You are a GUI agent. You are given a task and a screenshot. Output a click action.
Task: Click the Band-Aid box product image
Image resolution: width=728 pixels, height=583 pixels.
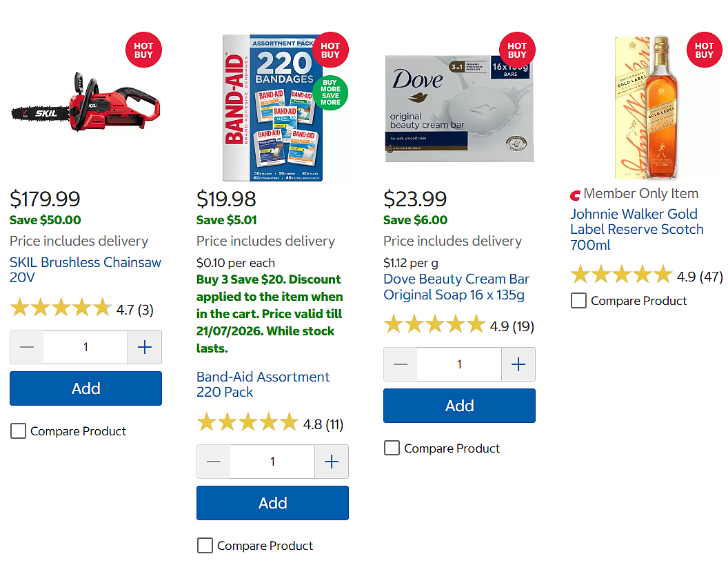(272, 108)
